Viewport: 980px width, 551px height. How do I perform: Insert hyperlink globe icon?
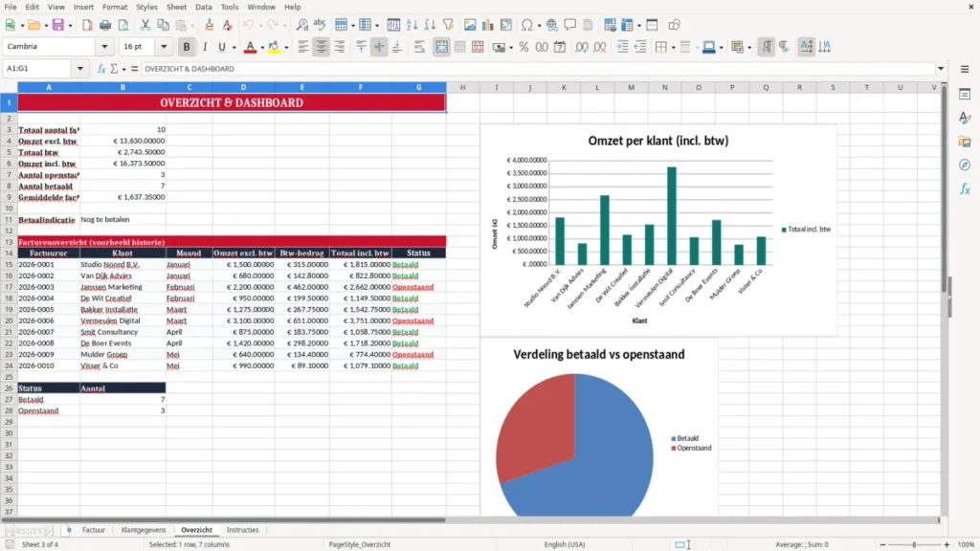[552, 25]
